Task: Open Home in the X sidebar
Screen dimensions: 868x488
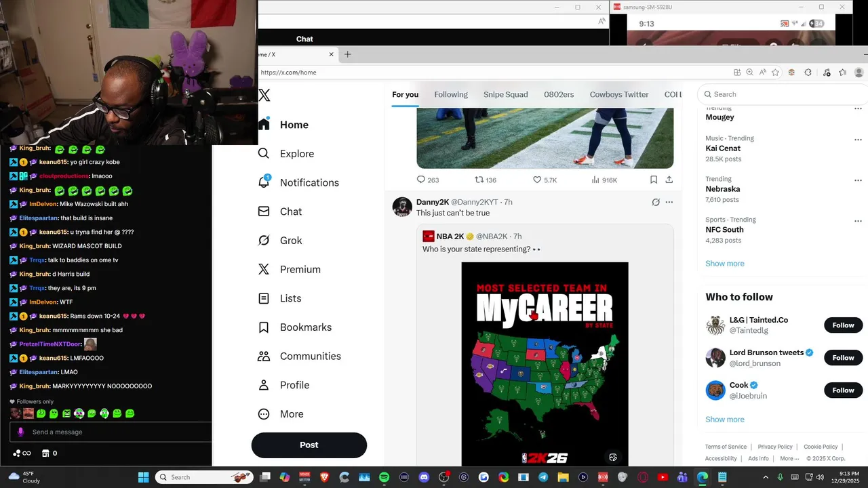Action: pos(283,125)
